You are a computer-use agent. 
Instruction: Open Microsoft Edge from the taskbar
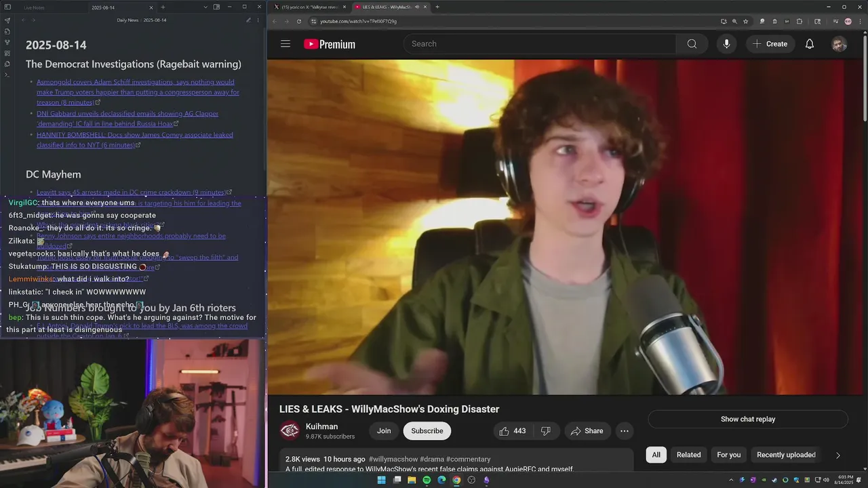click(x=441, y=480)
